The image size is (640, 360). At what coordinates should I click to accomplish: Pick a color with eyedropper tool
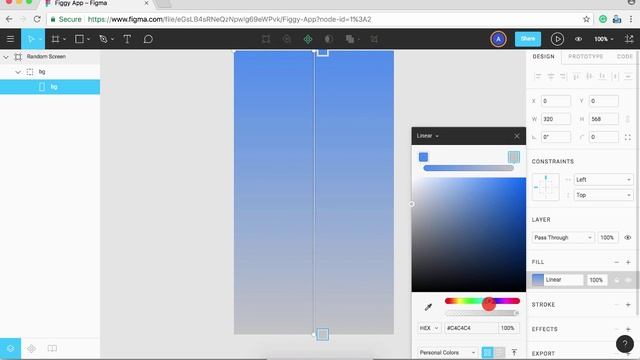428,307
